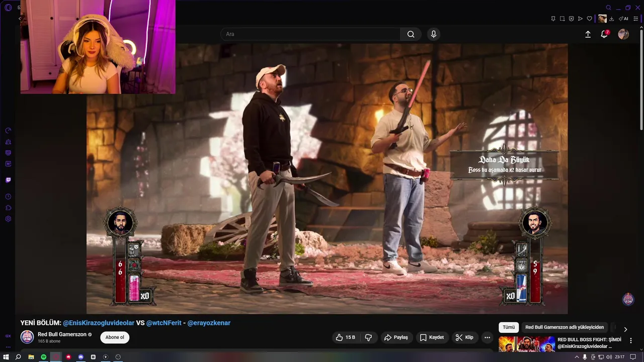Viewport: 644px width, 362px height.
Task: Open browser downloads icon
Action: tap(612, 19)
